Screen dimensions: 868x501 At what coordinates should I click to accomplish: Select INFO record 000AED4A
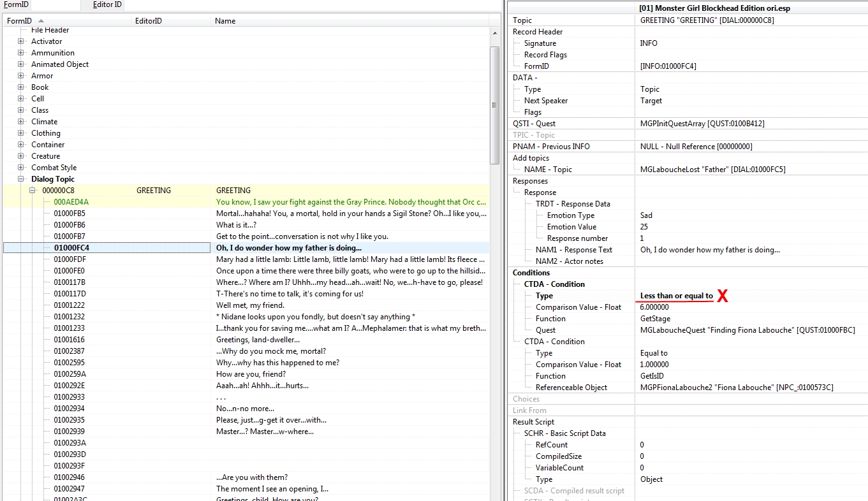tap(246, 202)
